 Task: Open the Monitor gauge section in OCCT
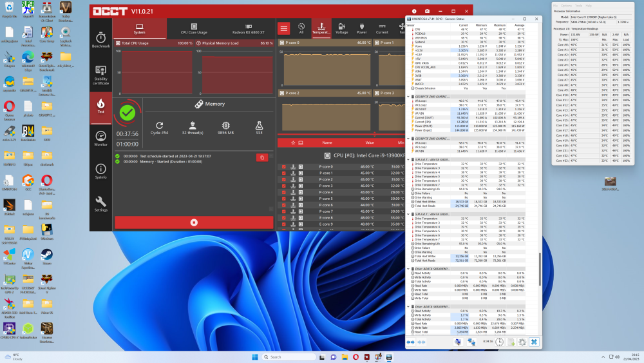[x=100, y=138]
